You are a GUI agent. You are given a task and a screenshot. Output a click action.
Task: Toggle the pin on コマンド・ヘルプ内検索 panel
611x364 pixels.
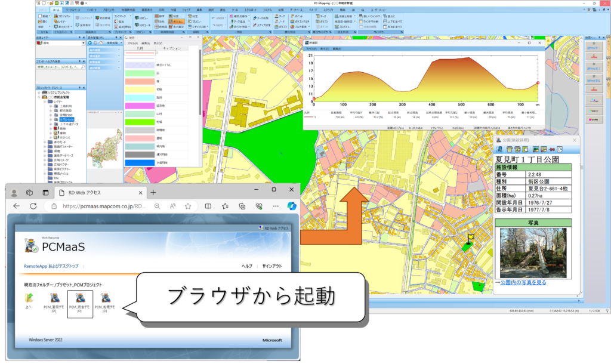tap(79, 61)
